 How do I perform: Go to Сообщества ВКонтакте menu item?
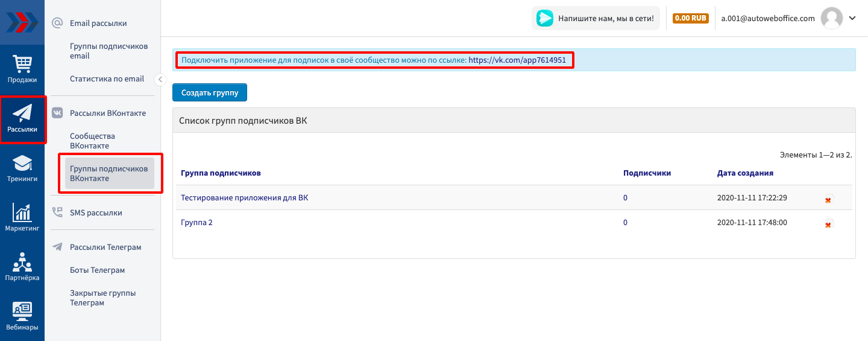pyautogui.click(x=92, y=141)
